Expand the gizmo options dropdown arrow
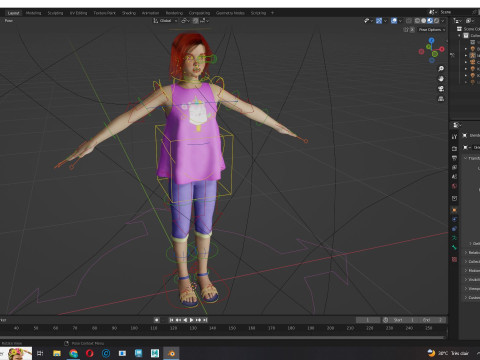Image resolution: width=480 pixels, height=360 pixels. [385, 21]
